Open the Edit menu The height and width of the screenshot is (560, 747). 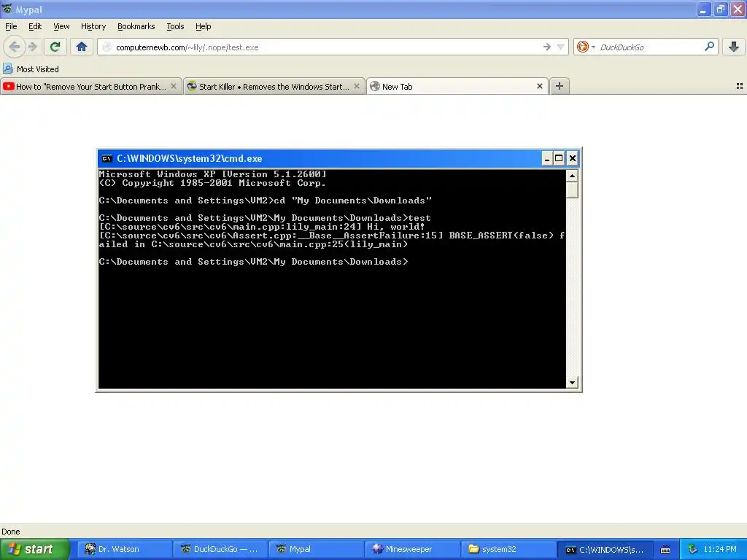tap(35, 26)
